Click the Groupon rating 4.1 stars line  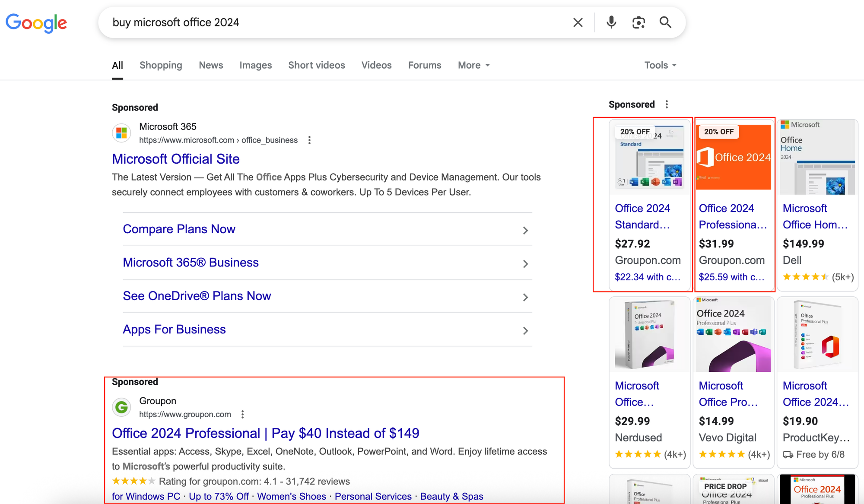(x=231, y=482)
